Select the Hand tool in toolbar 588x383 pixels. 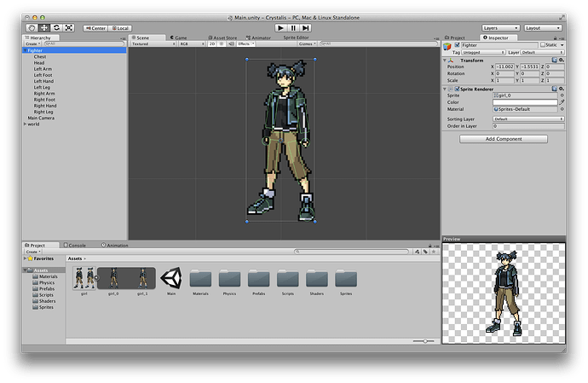pos(31,27)
